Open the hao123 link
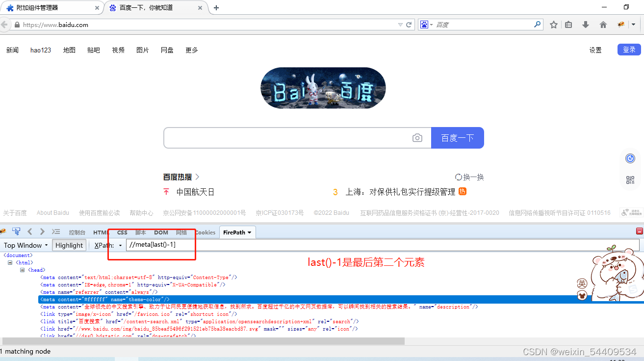Screen dimensions: 644x361 [x=41, y=50]
